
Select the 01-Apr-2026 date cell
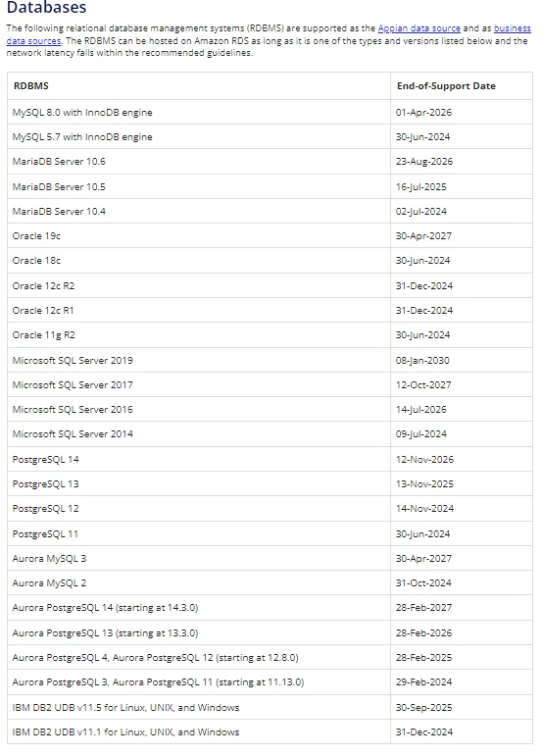click(x=462, y=113)
